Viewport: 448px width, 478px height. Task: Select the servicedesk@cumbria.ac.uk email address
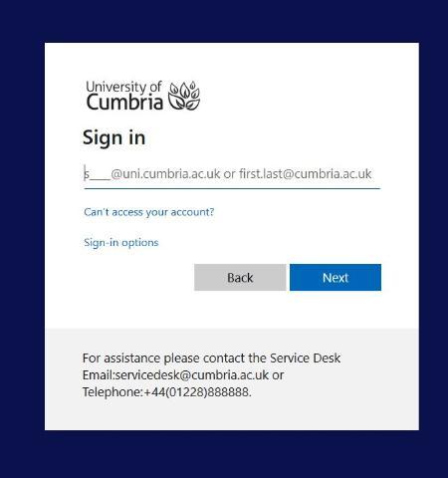[192, 375]
